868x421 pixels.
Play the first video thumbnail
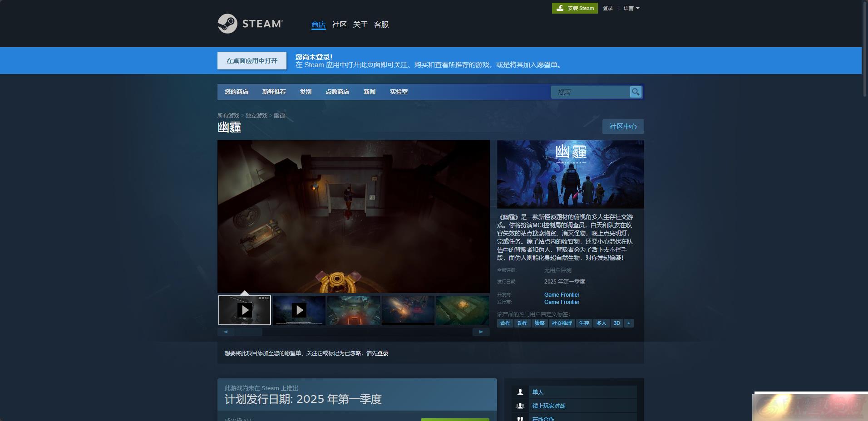[245, 310]
